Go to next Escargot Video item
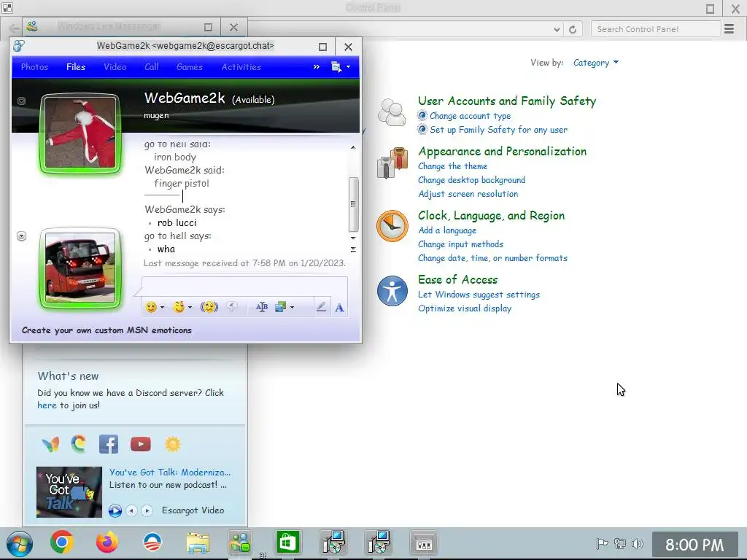747x560 pixels. (x=147, y=511)
